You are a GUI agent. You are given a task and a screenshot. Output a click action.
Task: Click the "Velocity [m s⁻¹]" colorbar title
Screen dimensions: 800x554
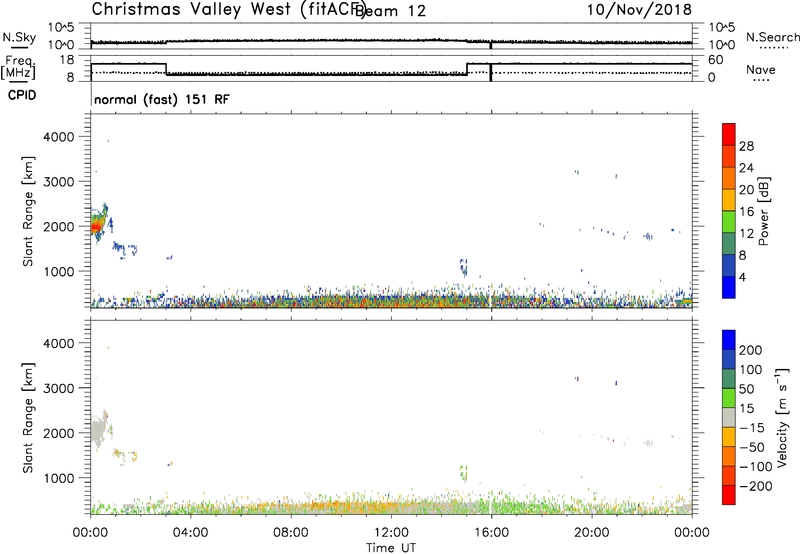pyautogui.click(x=781, y=417)
